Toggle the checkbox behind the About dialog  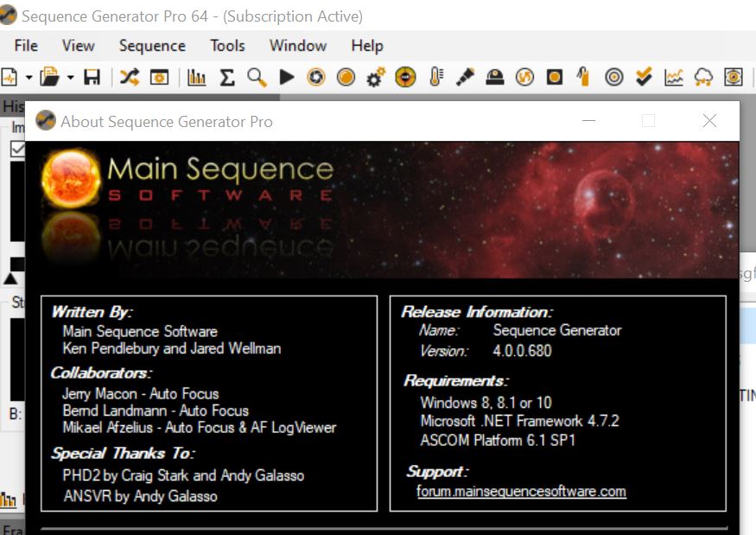pyautogui.click(x=17, y=148)
